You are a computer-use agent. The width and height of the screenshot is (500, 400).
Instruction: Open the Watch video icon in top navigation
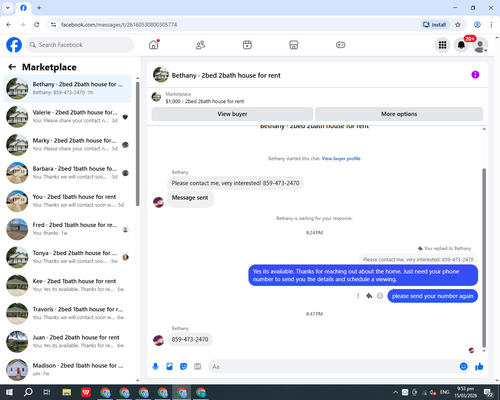click(247, 45)
